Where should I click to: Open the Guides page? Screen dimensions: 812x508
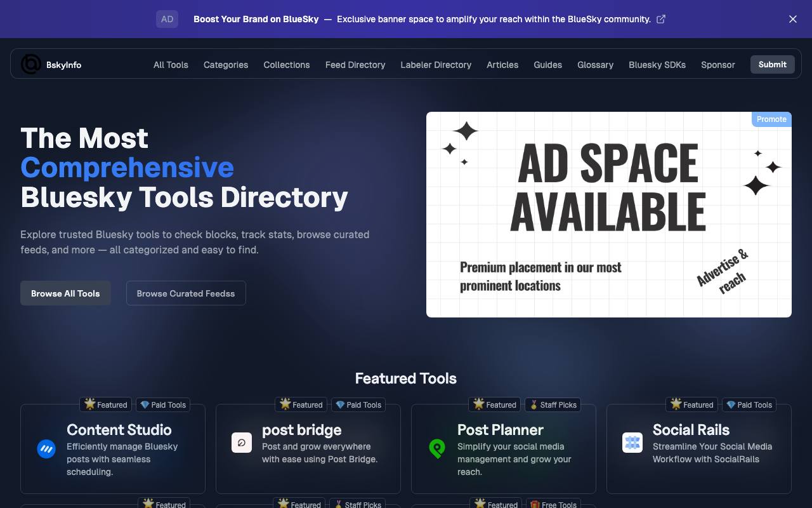pos(548,65)
